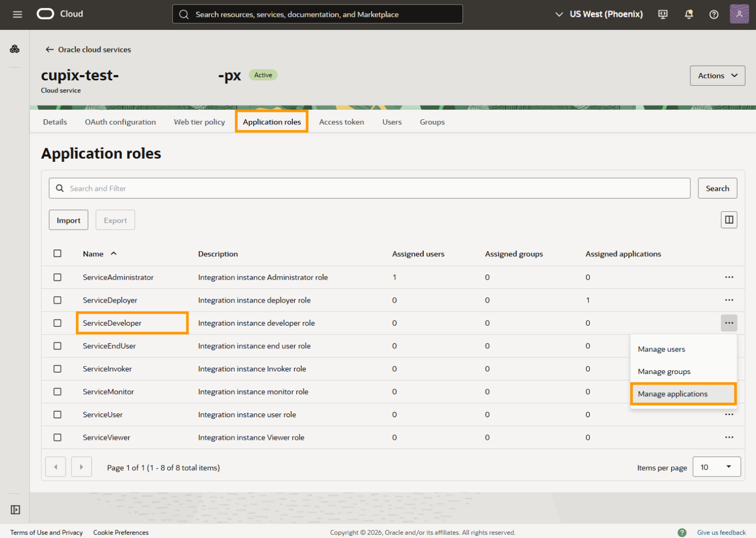This screenshot has height=538, width=756.
Task: Click the Assigned users column header
Action: tap(418, 254)
